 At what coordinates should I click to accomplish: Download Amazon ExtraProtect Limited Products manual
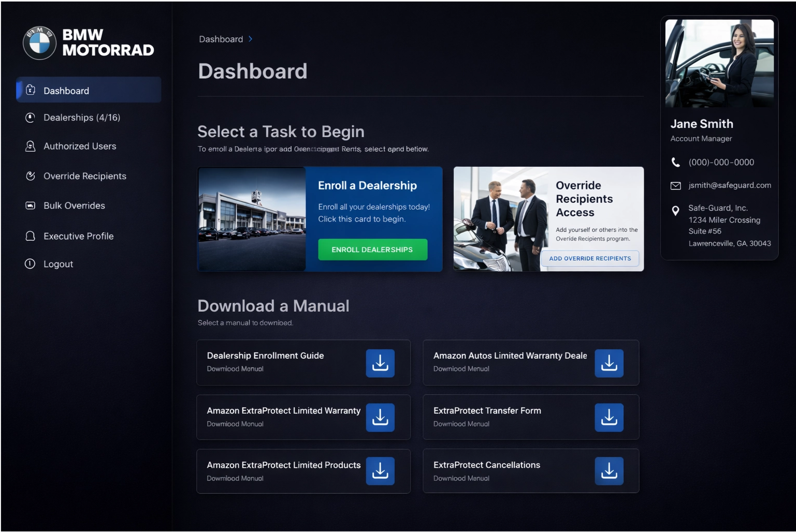(x=380, y=471)
